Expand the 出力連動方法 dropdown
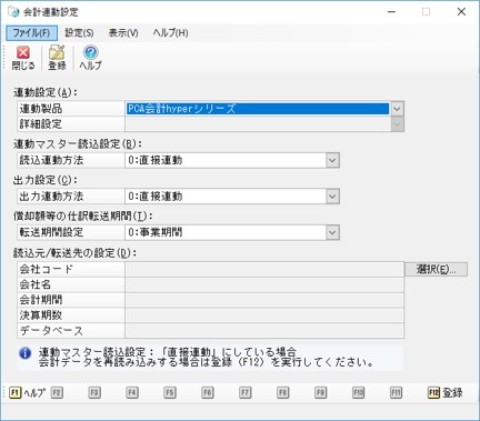The image size is (480, 421). pos(332,196)
